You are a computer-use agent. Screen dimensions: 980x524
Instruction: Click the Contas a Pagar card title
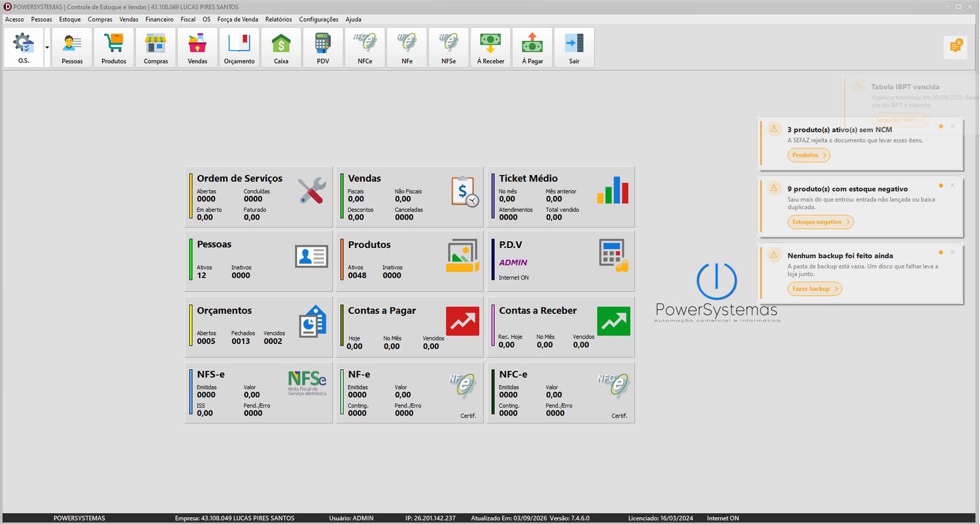pyautogui.click(x=382, y=310)
